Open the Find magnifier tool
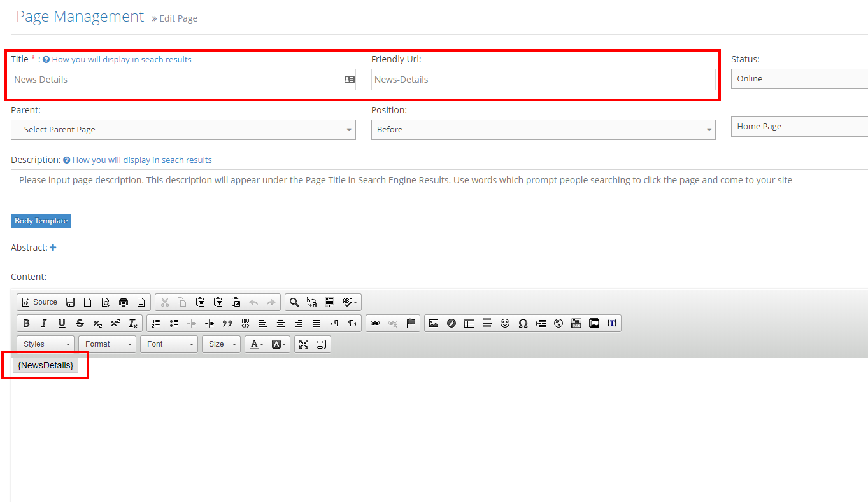This screenshot has width=868, height=502. point(294,302)
